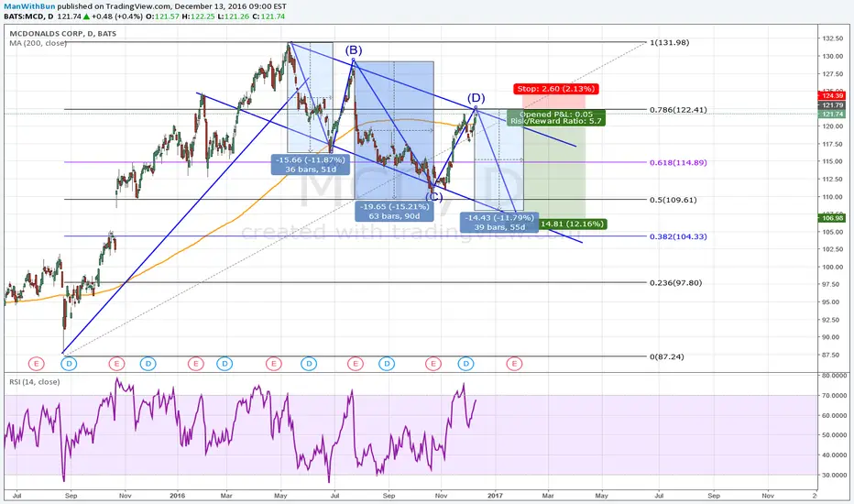Click the 30.0000 RSI scale value
This screenshot has height=504, width=854.
835,475
